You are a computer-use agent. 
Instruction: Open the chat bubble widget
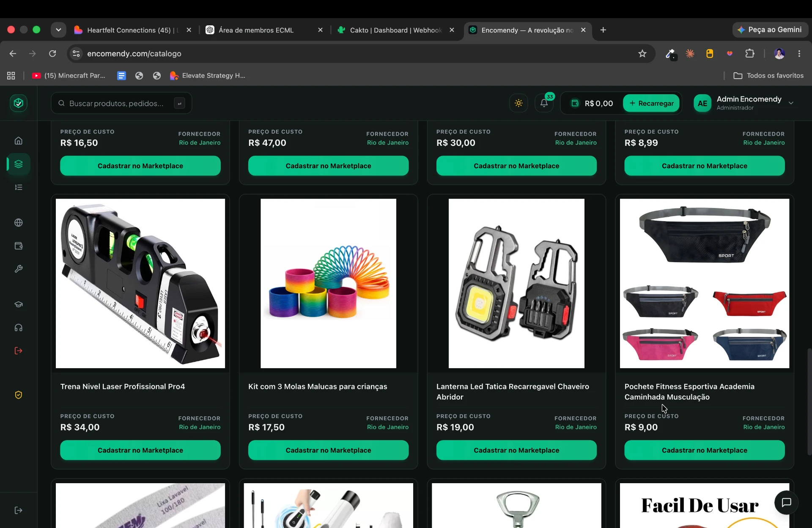(x=786, y=502)
